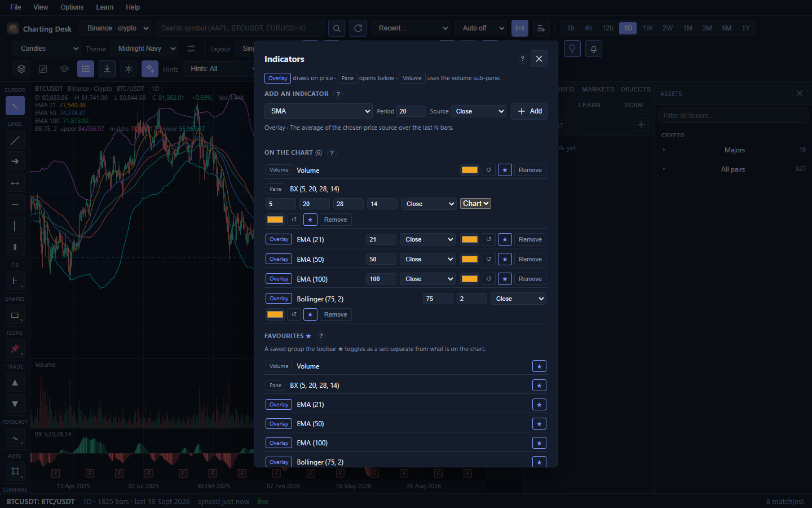Click the refresh icon next to search
Image resolution: width=812 pixels, height=508 pixels.
pyautogui.click(x=358, y=28)
